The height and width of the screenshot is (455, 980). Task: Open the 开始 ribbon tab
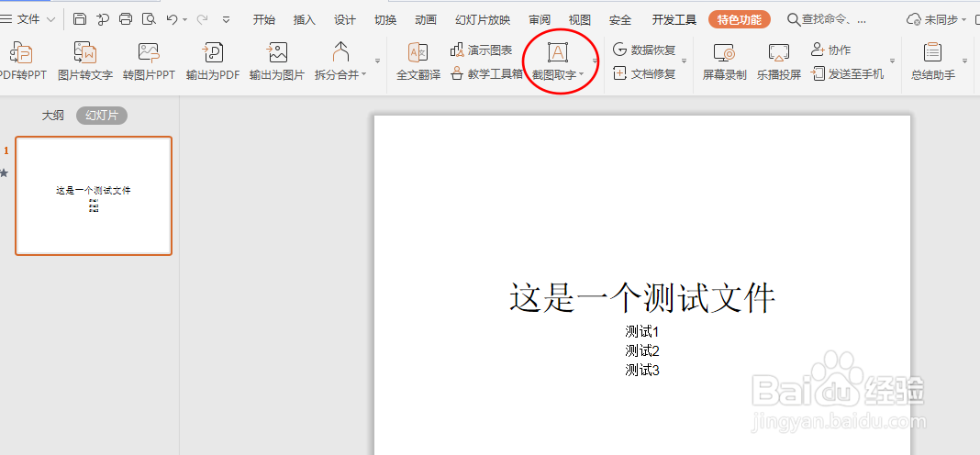[263, 20]
